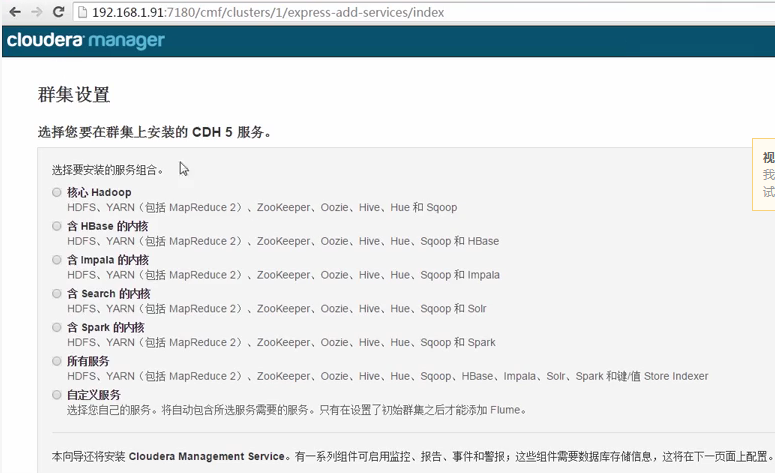
Task: Click the 核心 Hadoop option label
Action: tap(99, 192)
